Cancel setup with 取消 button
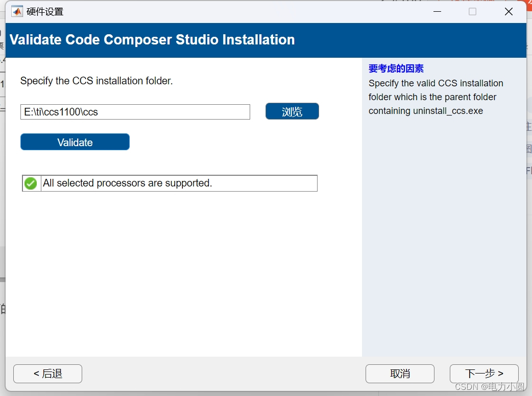This screenshot has height=396, width=532. (400, 374)
